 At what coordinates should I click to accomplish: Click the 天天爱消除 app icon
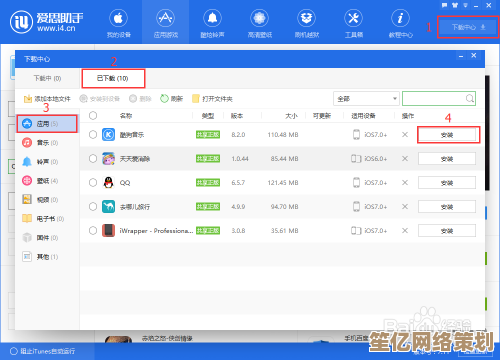pos(108,159)
